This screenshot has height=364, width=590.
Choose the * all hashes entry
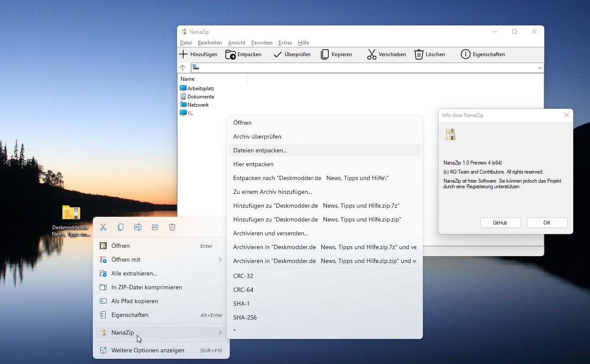point(324,331)
